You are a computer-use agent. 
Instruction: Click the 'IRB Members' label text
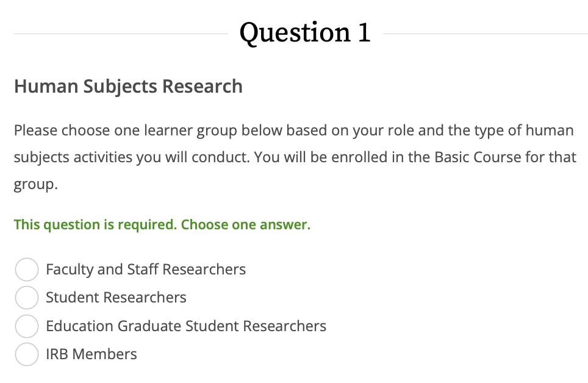point(91,354)
